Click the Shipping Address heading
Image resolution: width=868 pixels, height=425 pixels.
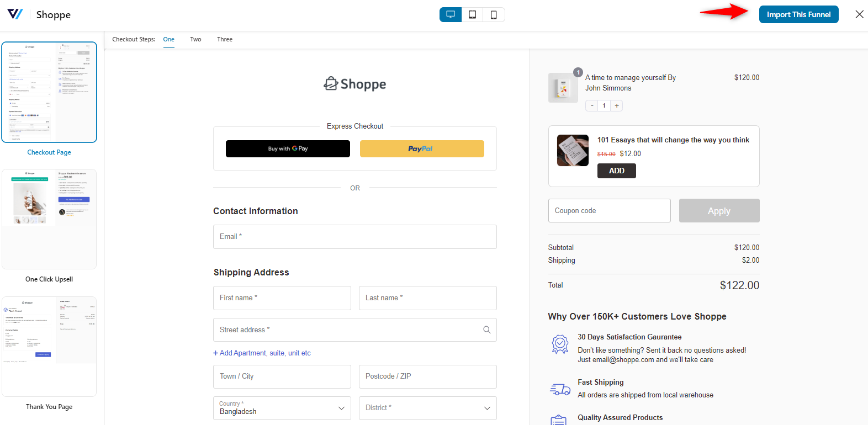coord(251,273)
